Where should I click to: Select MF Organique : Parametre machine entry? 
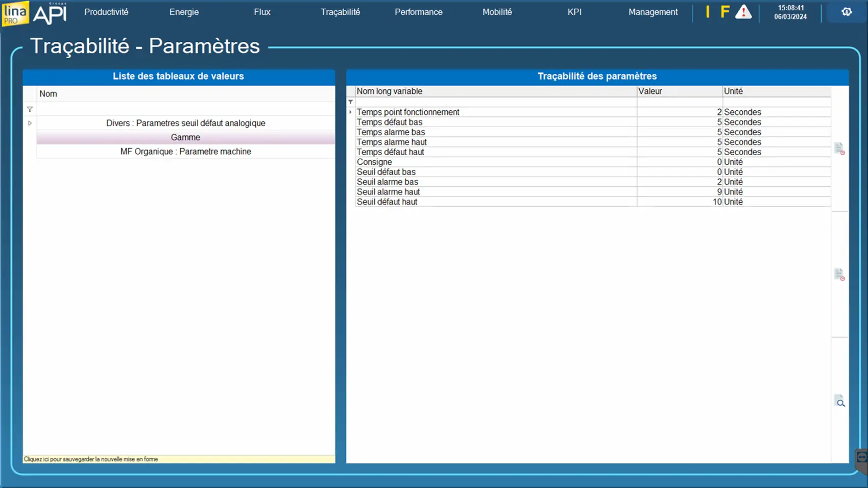coord(185,152)
